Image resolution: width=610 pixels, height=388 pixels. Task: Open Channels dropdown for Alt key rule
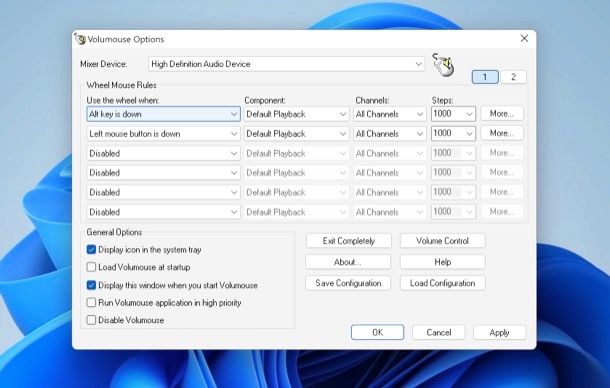389,114
